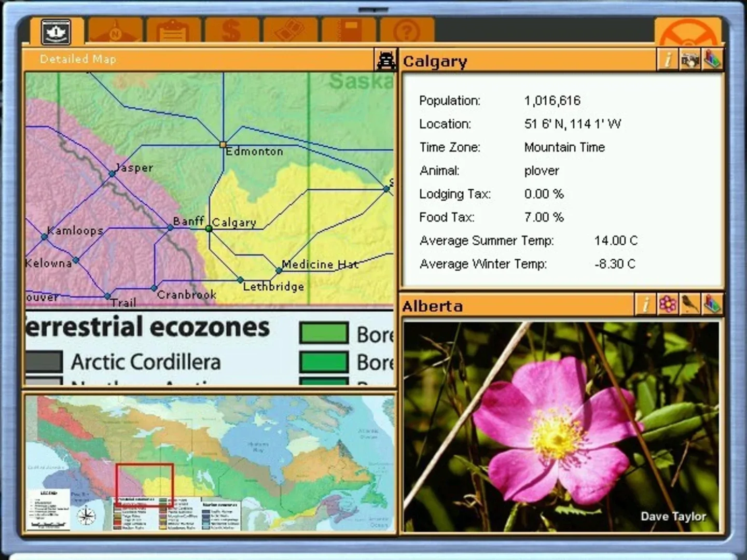The width and height of the screenshot is (747, 560).
Task: Click red viewport rectangle on overview map
Action: tap(144, 481)
